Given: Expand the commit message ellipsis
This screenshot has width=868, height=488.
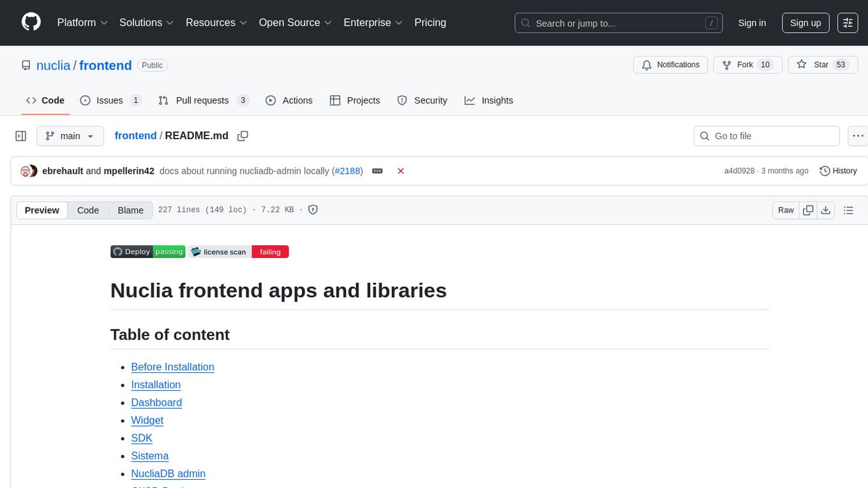Looking at the screenshot, I should coord(377,171).
